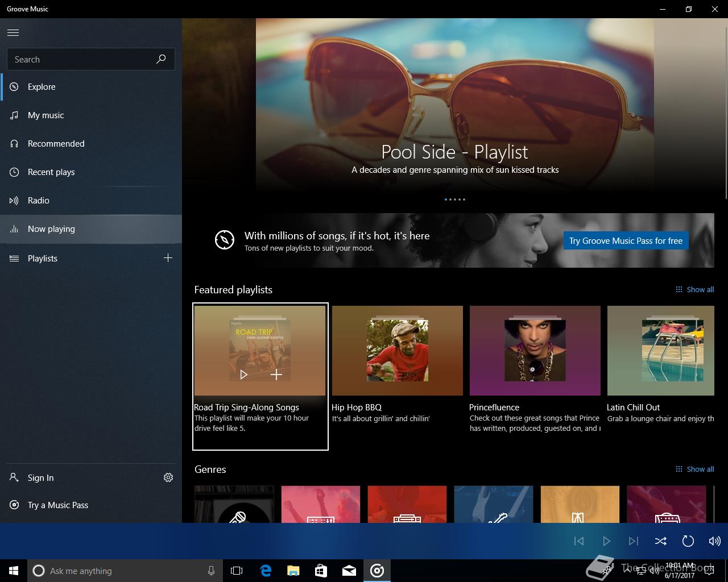Open the pink keyboard genre tile
Viewport: 728px width, 582px height.
click(x=321, y=504)
